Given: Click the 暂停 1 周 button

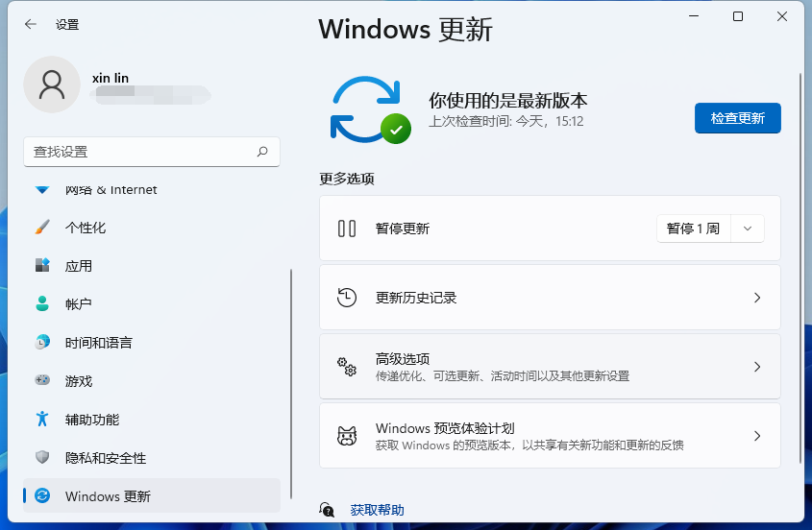Looking at the screenshot, I should [x=693, y=229].
